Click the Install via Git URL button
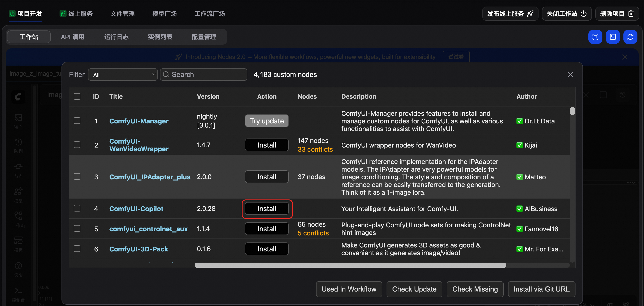644x306 pixels. (542, 289)
